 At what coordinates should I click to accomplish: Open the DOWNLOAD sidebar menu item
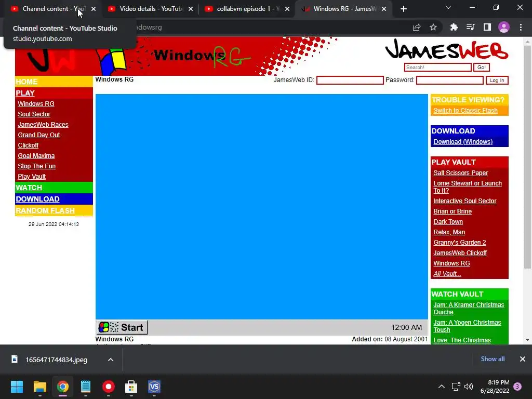coord(37,199)
